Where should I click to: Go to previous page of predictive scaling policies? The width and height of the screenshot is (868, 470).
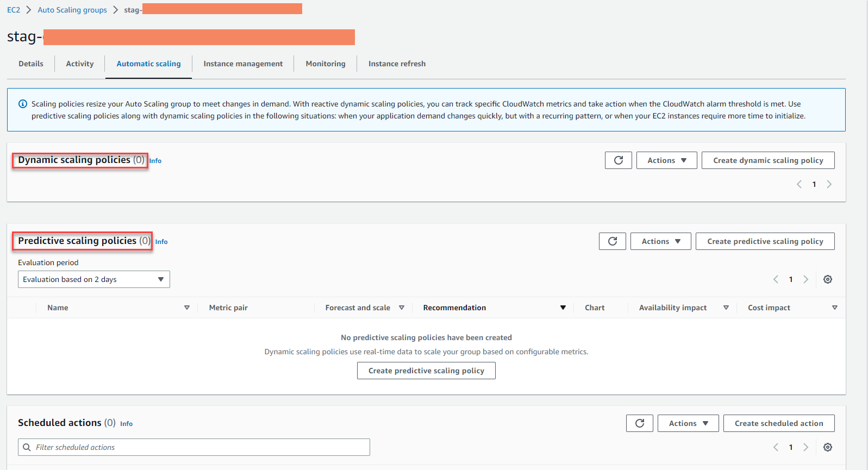[x=776, y=279]
